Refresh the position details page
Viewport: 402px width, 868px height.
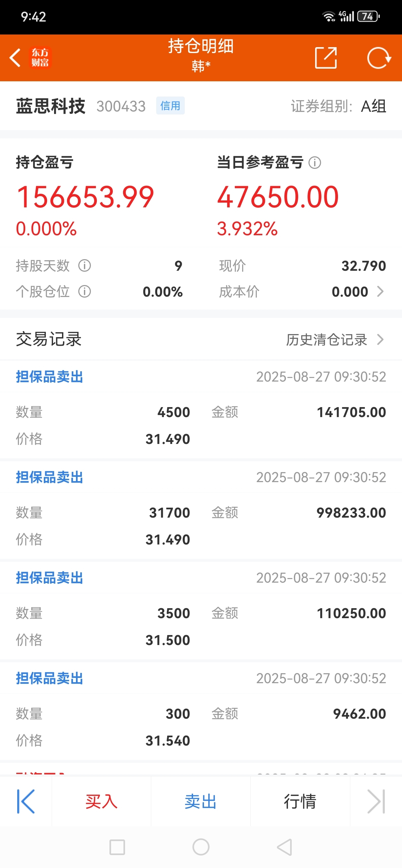tap(379, 58)
